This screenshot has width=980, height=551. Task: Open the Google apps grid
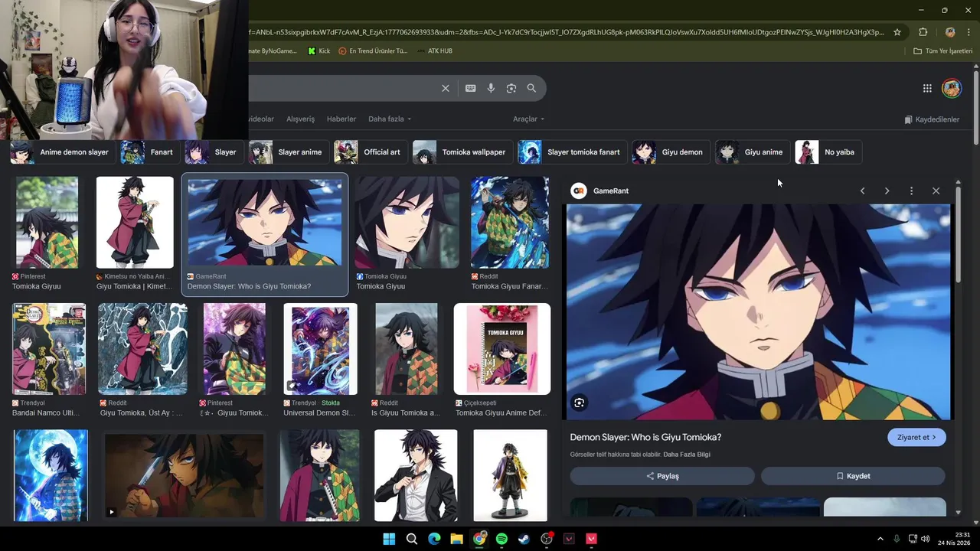[927, 88]
